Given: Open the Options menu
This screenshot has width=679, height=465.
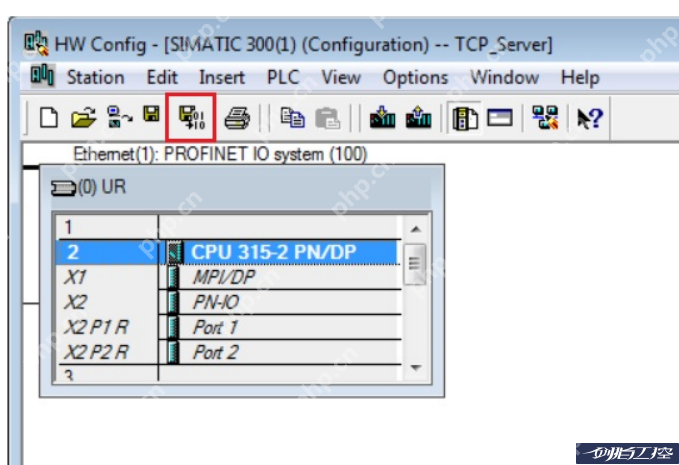Looking at the screenshot, I should [415, 77].
